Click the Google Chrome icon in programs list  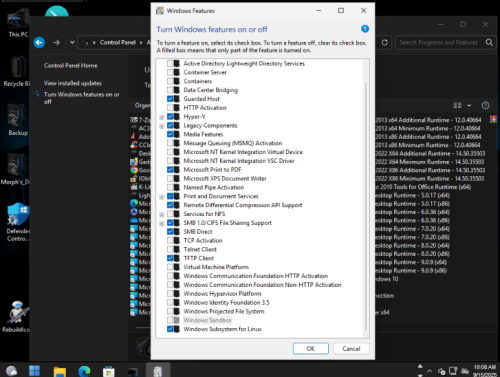pos(134,170)
